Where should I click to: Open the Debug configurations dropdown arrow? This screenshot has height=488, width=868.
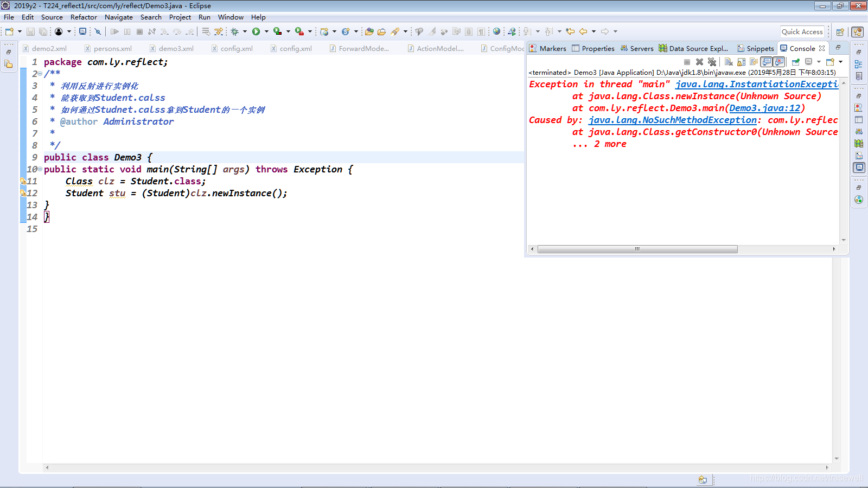pyautogui.click(x=245, y=31)
